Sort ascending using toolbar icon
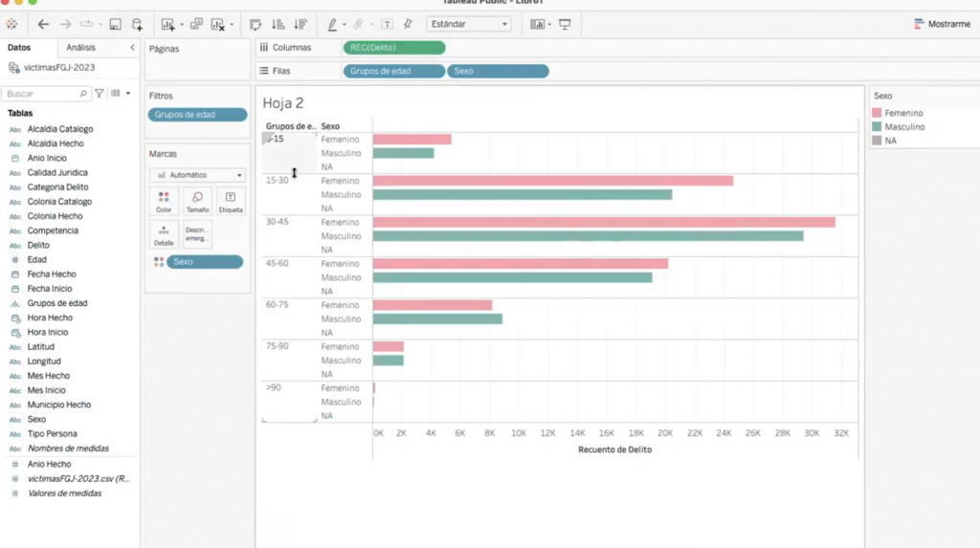Viewport: 980px width, 548px height. (278, 24)
